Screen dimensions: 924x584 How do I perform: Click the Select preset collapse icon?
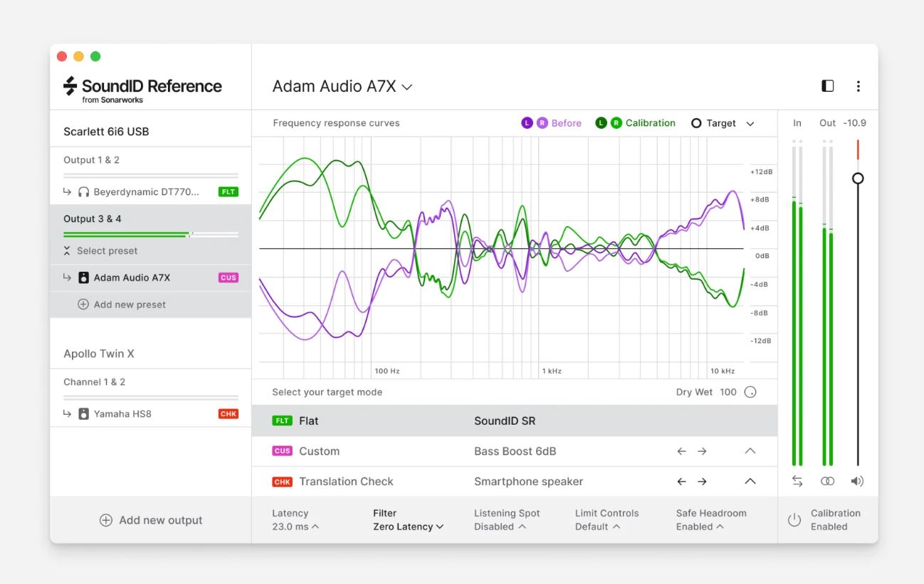click(67, 250)
